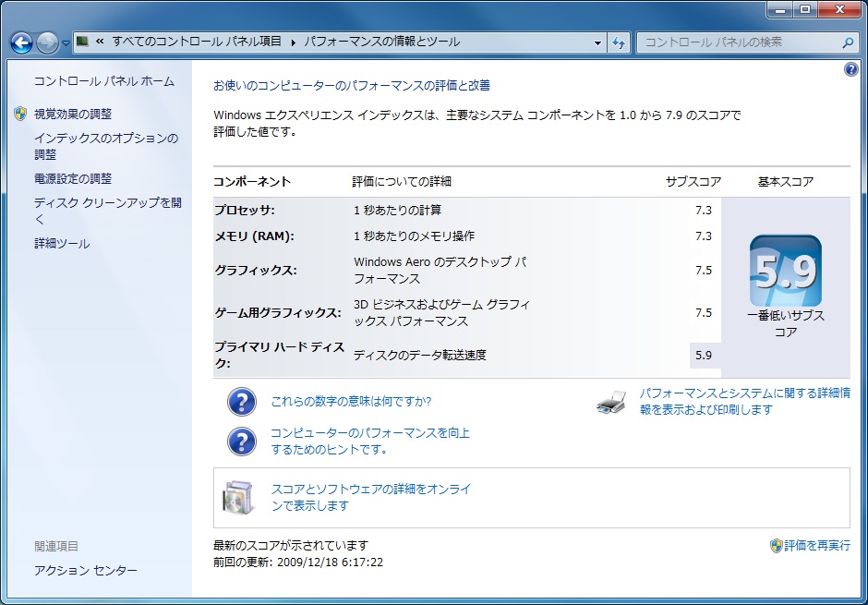Open ディスク クリーンアップを開く link
868x605 pixels.
108,211
